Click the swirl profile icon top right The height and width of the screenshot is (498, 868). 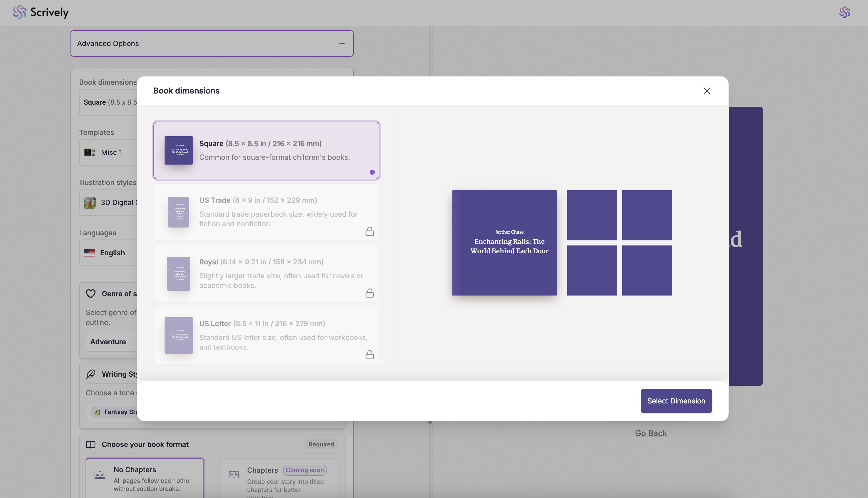coord(844,12)
